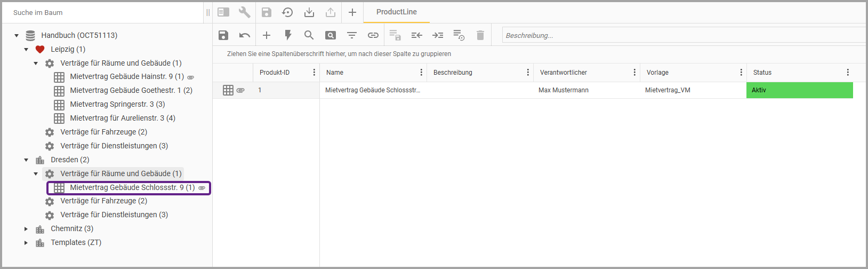
Task: Click the trash can delete icon
Action: [480, 35]
